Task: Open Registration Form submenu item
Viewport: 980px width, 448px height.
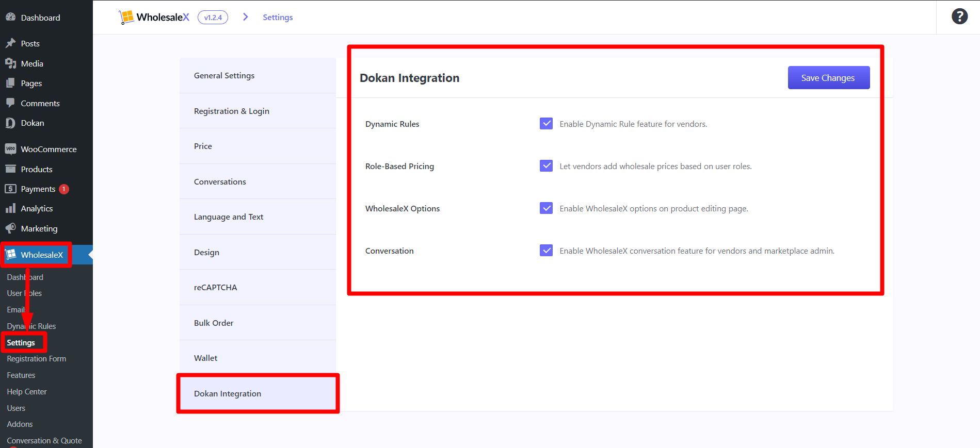Action: (37, 358)
